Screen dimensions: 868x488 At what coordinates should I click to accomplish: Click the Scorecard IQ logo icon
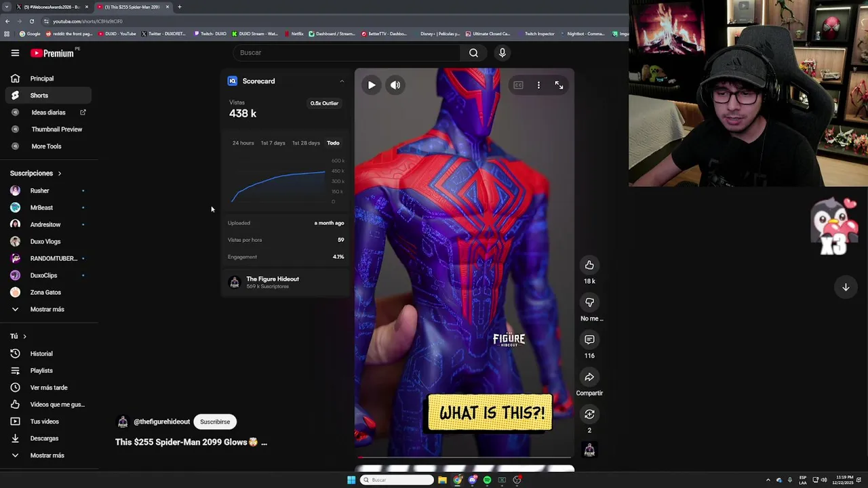[x=233, y=81]
